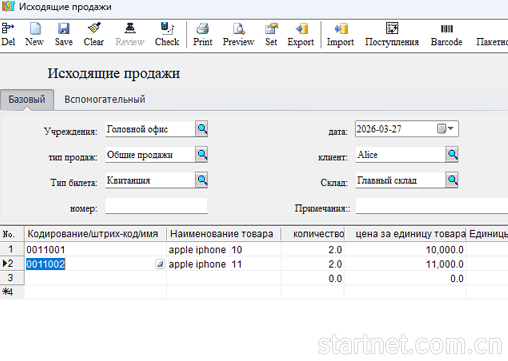Create a new document with New icon
The image size is (508, 361).
click(x=35, y=34)
